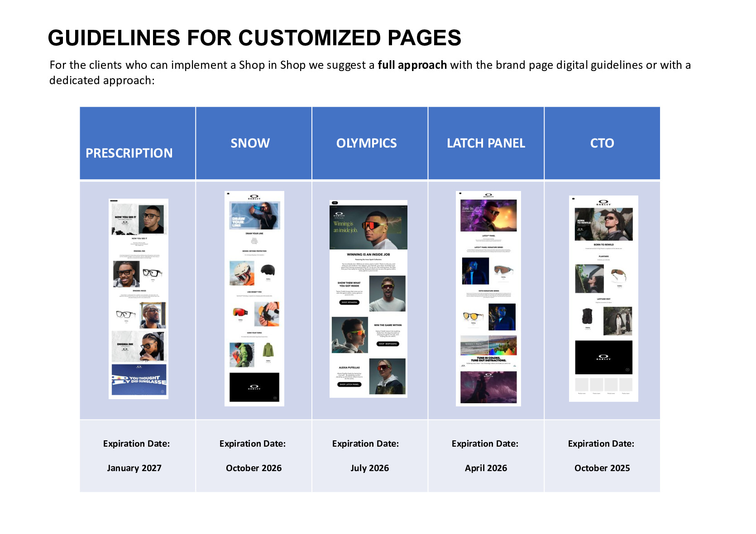Click 'WINNING IS AN INSIDE JOB' heading
The width and height of the screenshot is (756, 534).
368,254
